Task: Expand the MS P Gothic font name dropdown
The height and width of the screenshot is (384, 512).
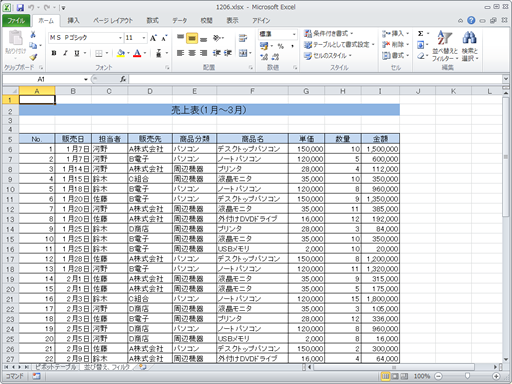Action: coord(120,38)
